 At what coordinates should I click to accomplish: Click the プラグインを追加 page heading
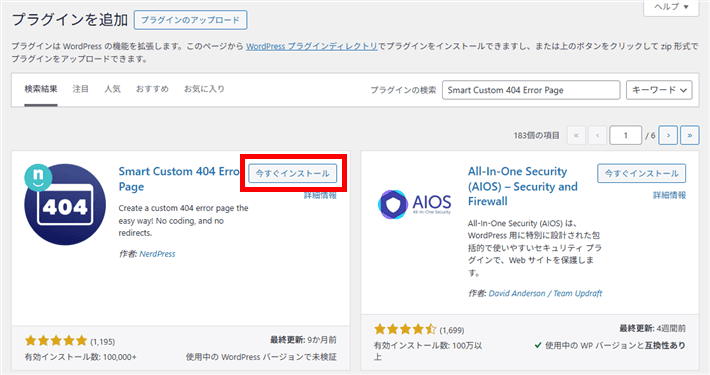coord(70,20)
